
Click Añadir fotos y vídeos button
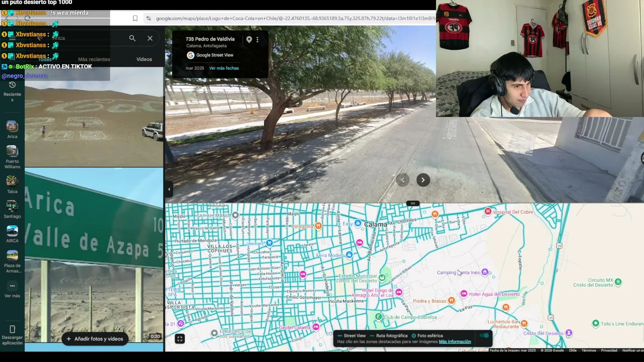pyautogui.click(x=95, y=339)
